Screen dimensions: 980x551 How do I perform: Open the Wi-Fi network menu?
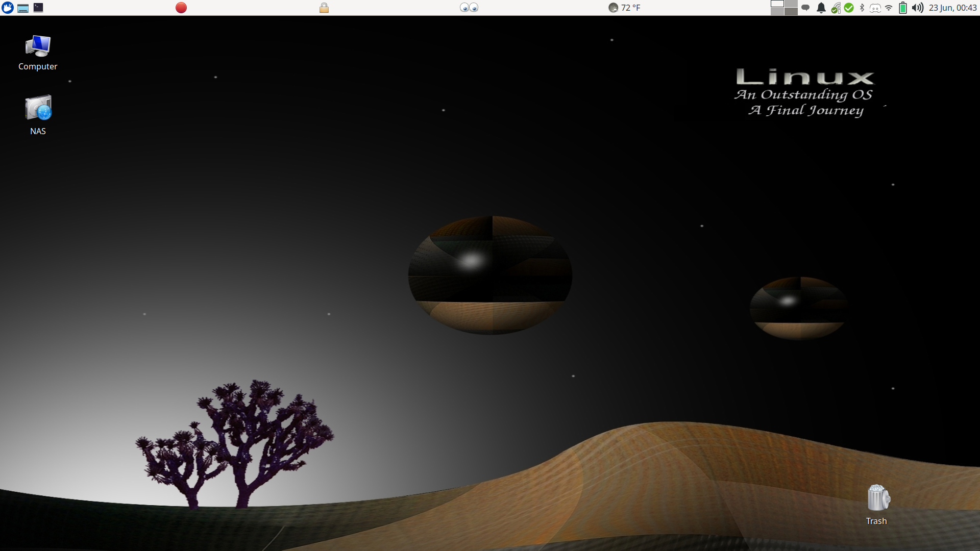point(889,8)
